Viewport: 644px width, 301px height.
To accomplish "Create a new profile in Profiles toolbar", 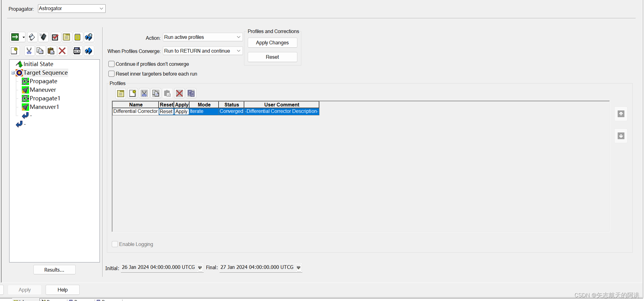I will [132, 93].
